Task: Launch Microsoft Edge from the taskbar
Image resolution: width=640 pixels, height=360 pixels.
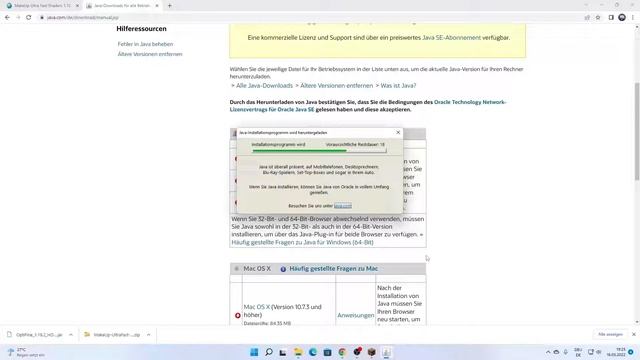Action: coord(313,352)
